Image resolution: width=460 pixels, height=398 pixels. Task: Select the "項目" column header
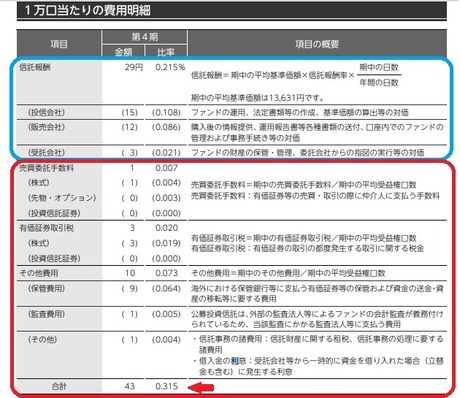[59, 44]
